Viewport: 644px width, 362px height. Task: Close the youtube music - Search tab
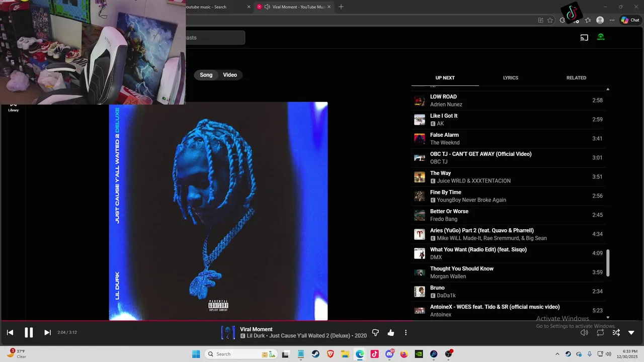tap(249, 7)
